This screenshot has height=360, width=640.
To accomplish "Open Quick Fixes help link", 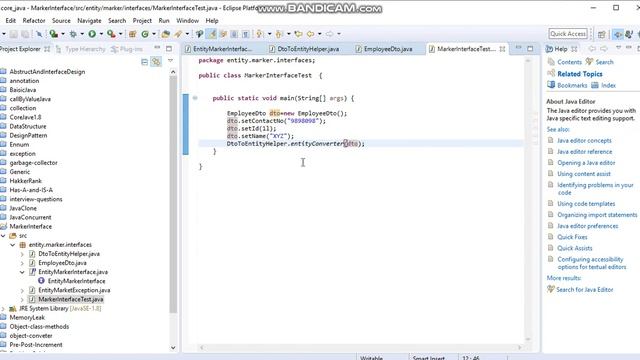I will [x=572, y=237].
